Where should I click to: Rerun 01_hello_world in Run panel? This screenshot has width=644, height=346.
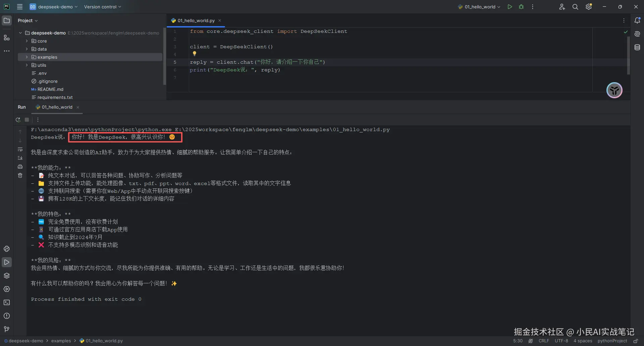pyautogui.click(x=18, y=120)
